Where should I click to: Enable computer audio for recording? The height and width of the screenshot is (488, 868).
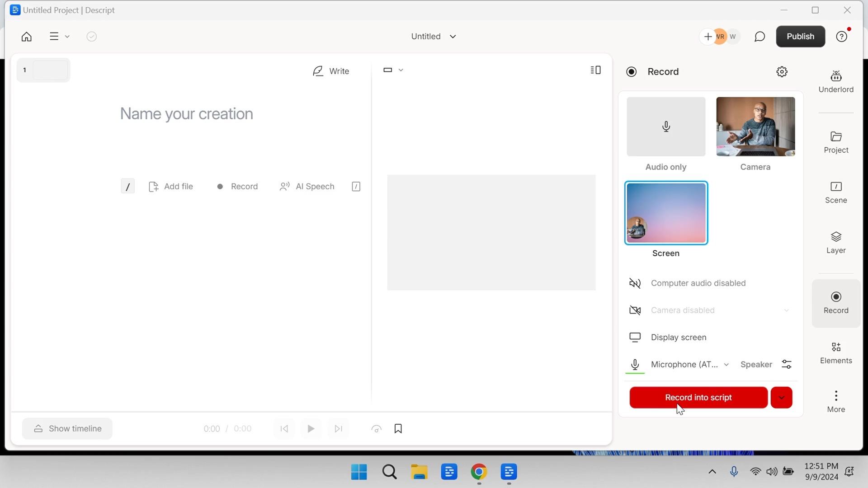coord(698,283)
